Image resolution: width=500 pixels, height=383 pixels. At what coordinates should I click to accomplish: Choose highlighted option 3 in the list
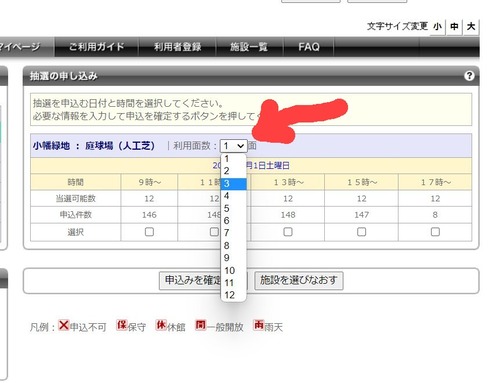pos(233,184)
